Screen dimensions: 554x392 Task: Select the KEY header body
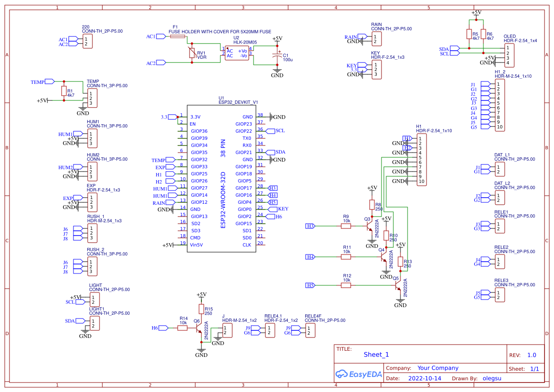(377, 70)
